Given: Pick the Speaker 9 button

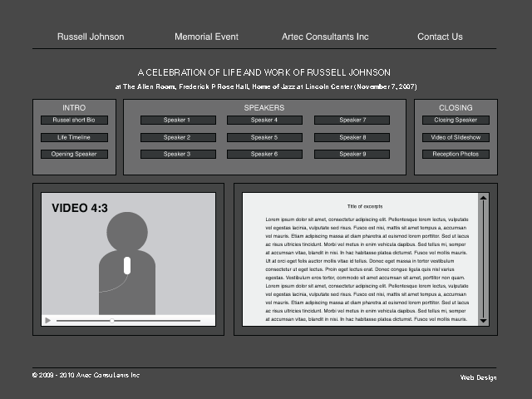Looking at the screenshot, I should (x=352, y=154).
